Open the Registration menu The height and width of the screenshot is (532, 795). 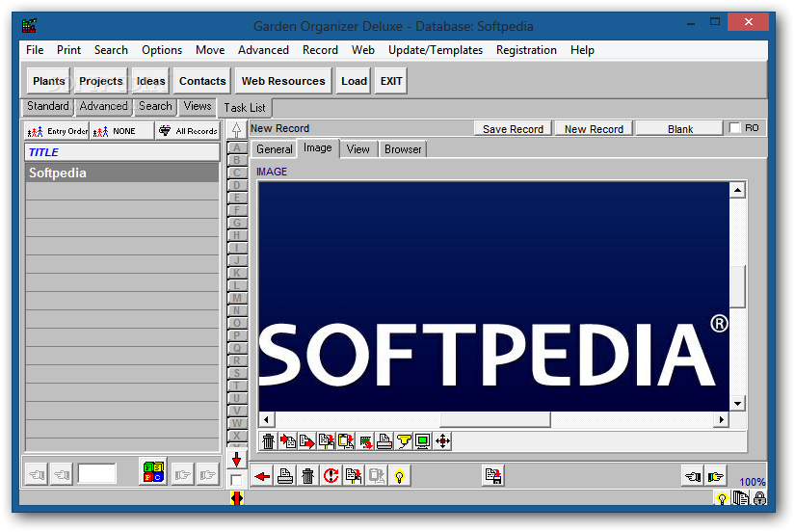(x=526, y=50)
